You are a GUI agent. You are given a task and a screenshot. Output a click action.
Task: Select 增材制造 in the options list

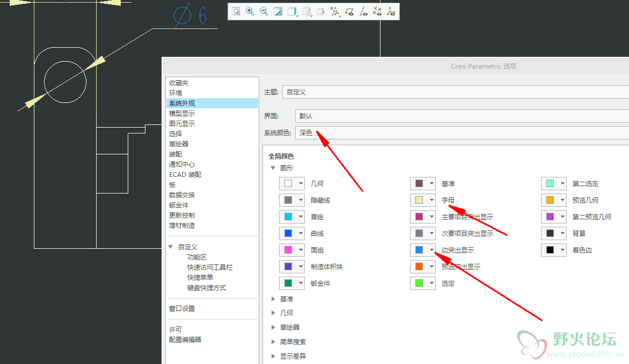182,226
